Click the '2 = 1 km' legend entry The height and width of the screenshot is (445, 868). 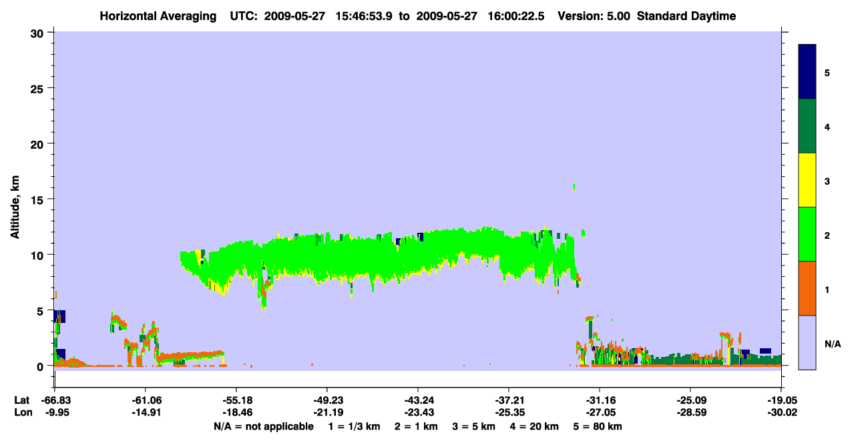pos(417,426)
